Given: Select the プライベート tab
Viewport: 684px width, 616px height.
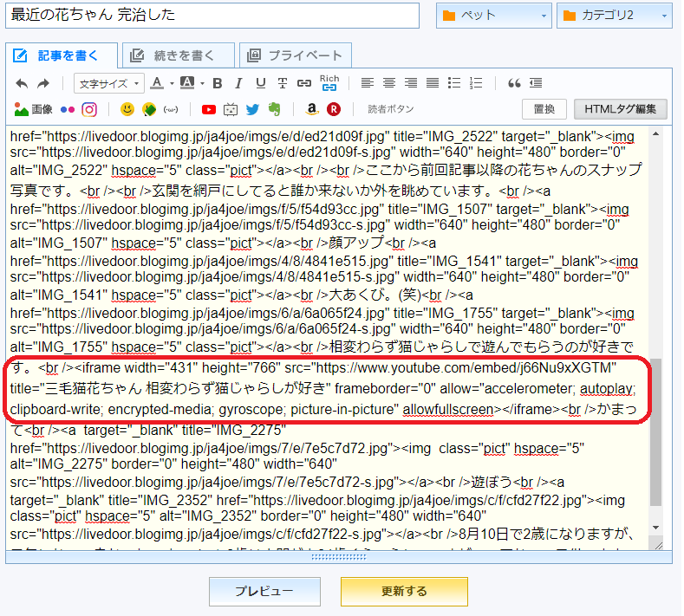Looking at the screenshot, I should (x=296, y=55).
